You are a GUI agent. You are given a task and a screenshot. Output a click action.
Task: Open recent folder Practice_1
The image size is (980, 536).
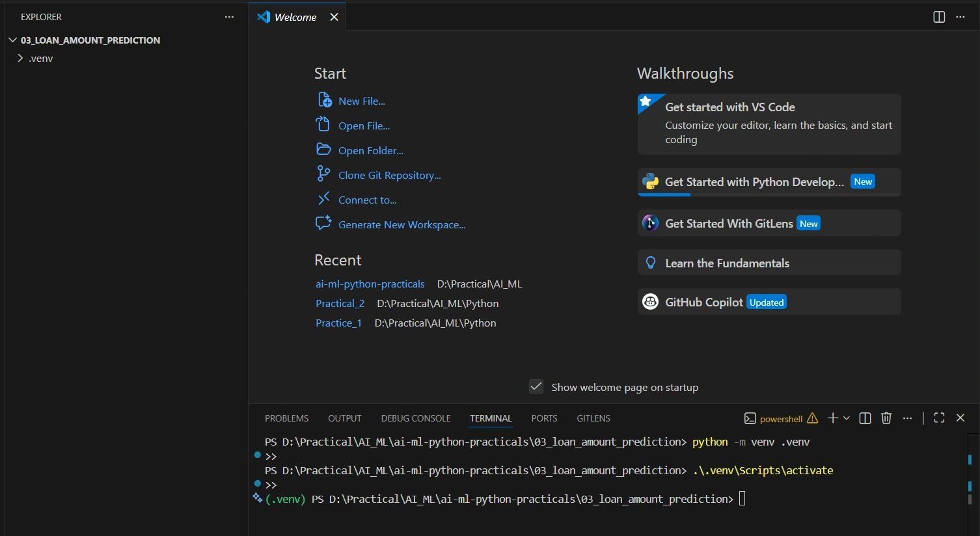[x=338, y=323]
